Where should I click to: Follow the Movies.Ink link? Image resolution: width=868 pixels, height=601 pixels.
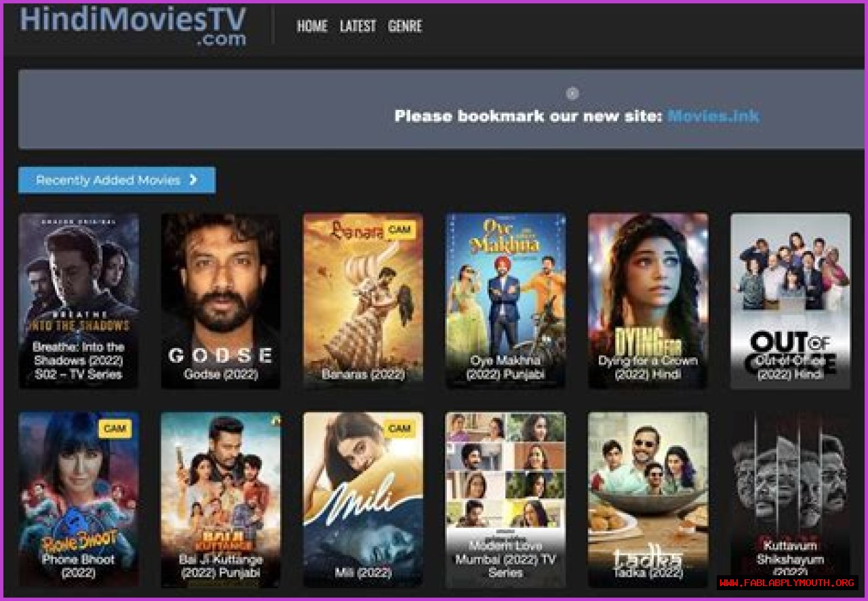tap(713, 116)
